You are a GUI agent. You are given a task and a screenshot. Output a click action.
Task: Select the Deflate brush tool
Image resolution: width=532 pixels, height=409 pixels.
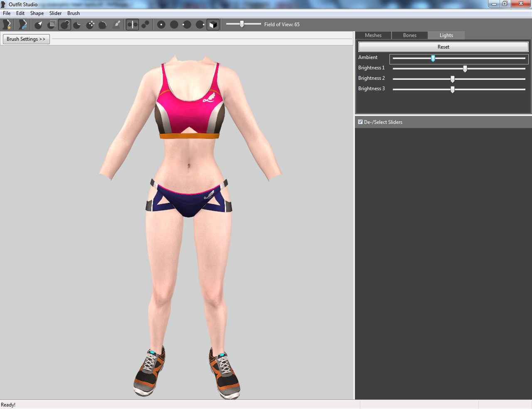pyautogui.click(x=78, y=25)
